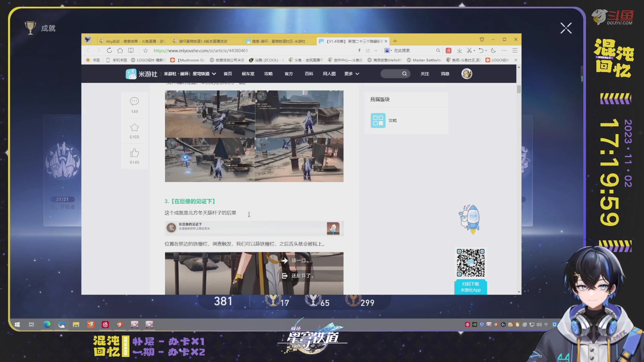This screenshot has height=362, width=644.
Task: Open the 手机书签 bookmark
Action: tap(116, 60)
